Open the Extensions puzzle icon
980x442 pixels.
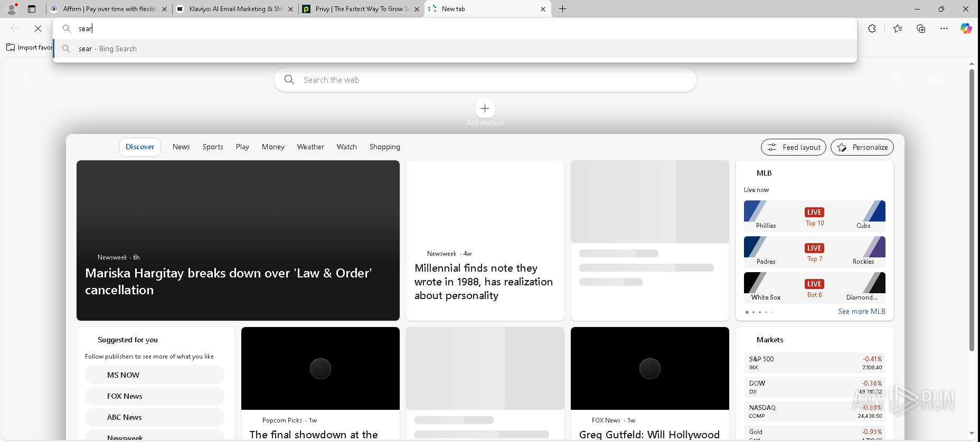pyautogui.click(x=872, y=28)
